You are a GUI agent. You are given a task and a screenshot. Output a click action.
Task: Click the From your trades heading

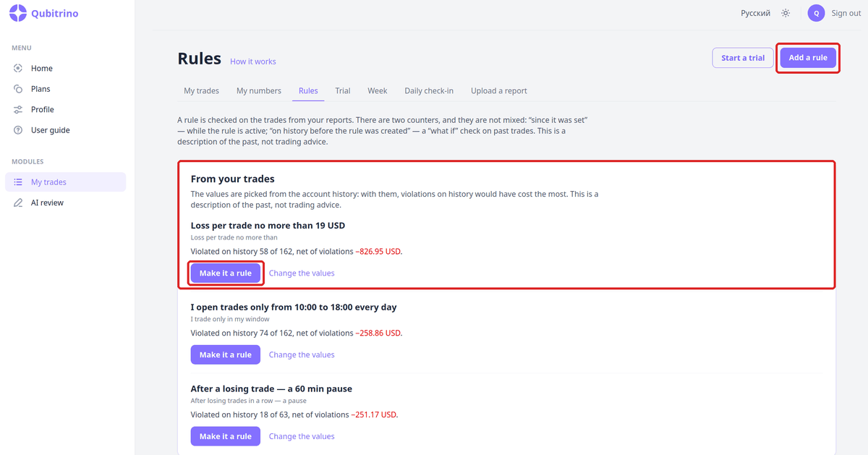click(x=233, y=179)
